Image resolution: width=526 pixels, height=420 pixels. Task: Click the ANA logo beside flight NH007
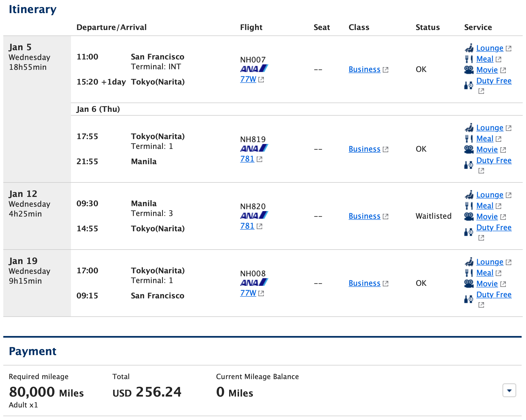pyautogui.click(x=254, y=69)
